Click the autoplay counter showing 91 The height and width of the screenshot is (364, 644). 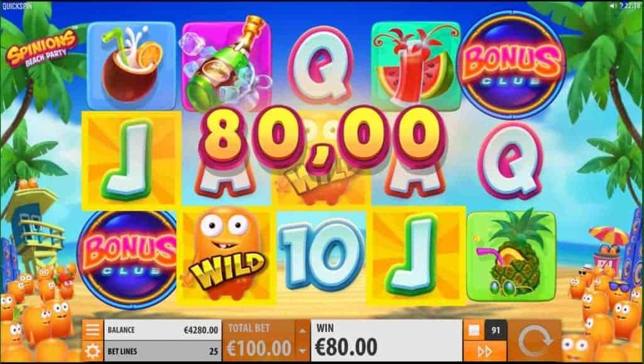tap(496, 330)
